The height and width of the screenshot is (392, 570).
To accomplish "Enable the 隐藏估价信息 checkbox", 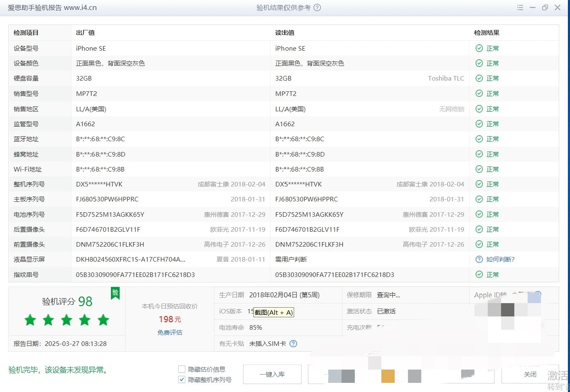I will [182, 369].
